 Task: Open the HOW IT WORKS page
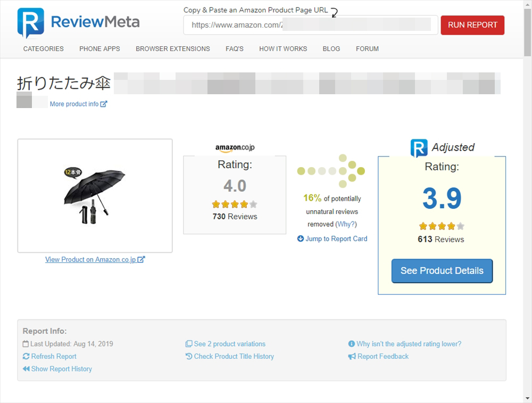283,49
